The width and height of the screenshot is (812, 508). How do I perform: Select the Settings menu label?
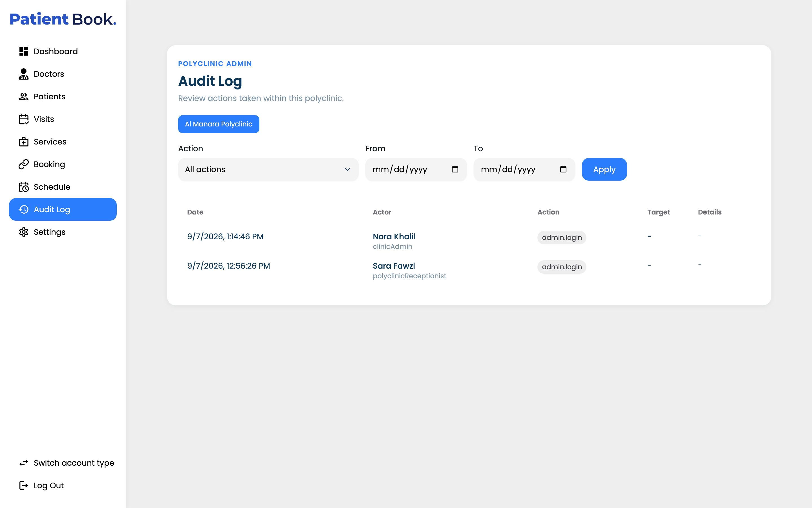[50, 232]
